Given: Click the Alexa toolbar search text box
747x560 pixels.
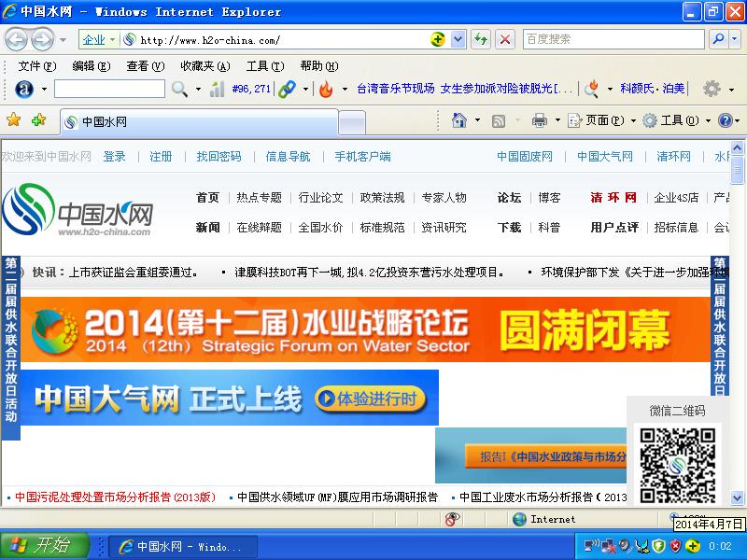Looking at the screenshot, I should 109,89.
